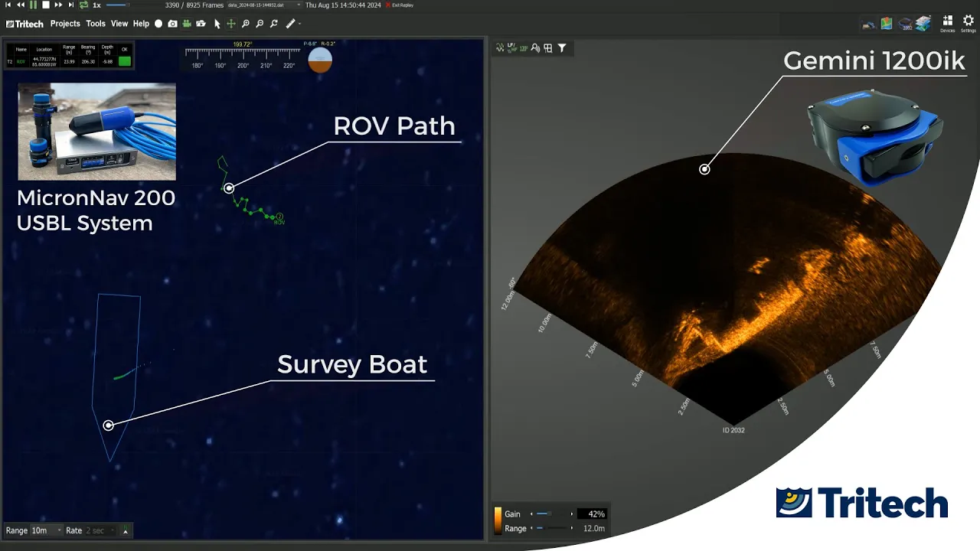This screenshot has height=551, width=980.
Task: Click the reset zoom icon
Action: 274,24
